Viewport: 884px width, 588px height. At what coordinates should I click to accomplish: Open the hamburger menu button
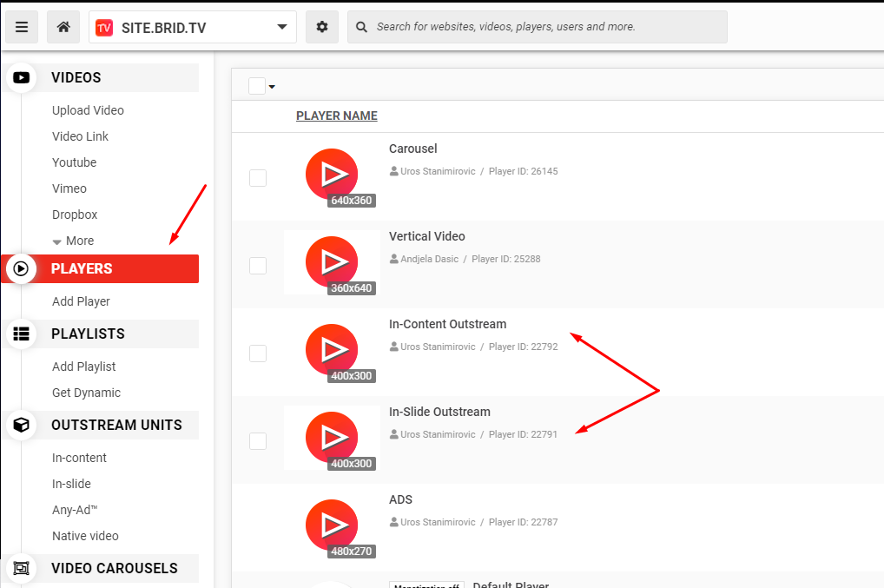pos(22,27)
